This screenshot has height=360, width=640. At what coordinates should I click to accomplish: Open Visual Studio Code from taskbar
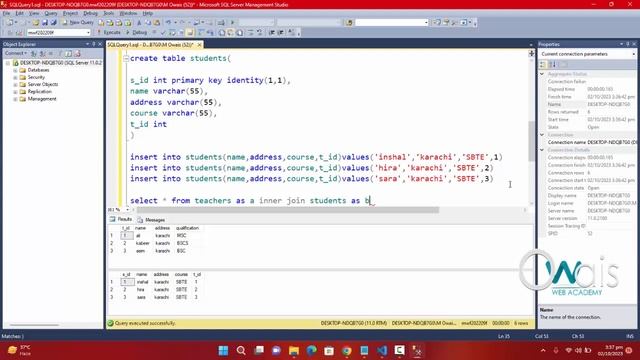point(382,351)
